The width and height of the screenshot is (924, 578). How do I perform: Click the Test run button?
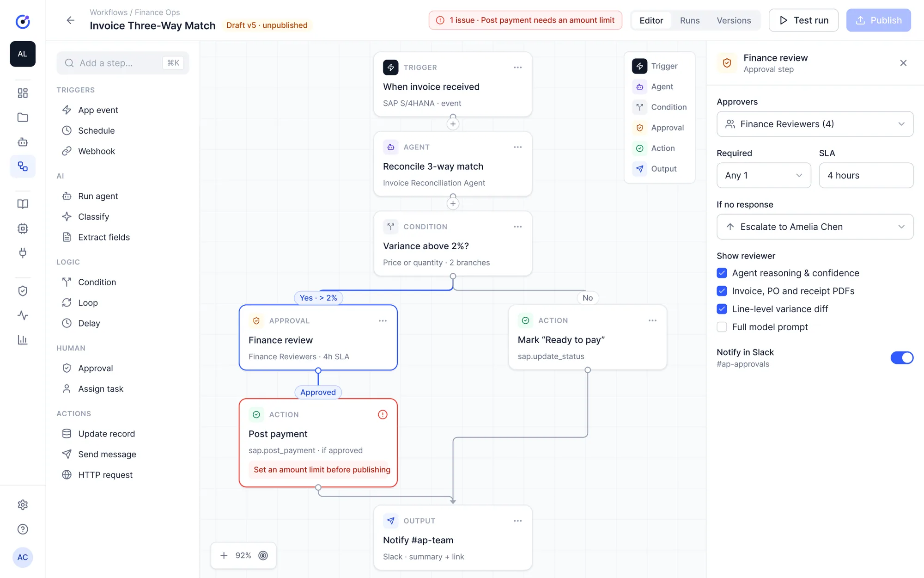[x=803, y=20]
